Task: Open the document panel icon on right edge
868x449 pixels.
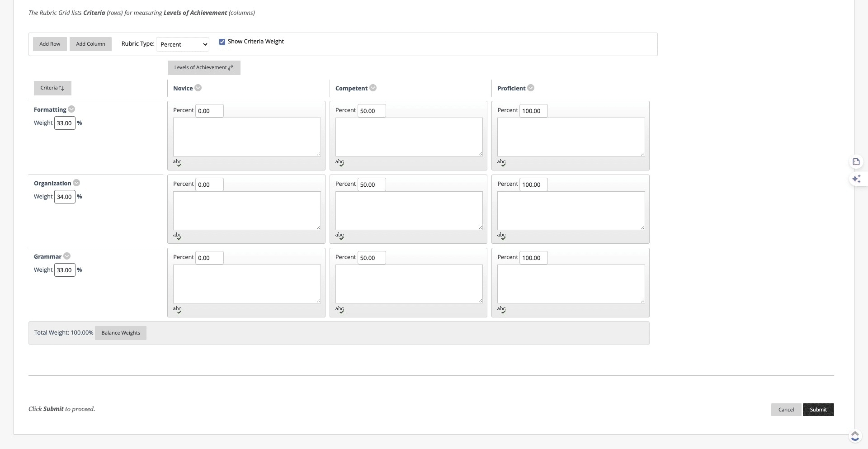Action: (x=856, y=162)
